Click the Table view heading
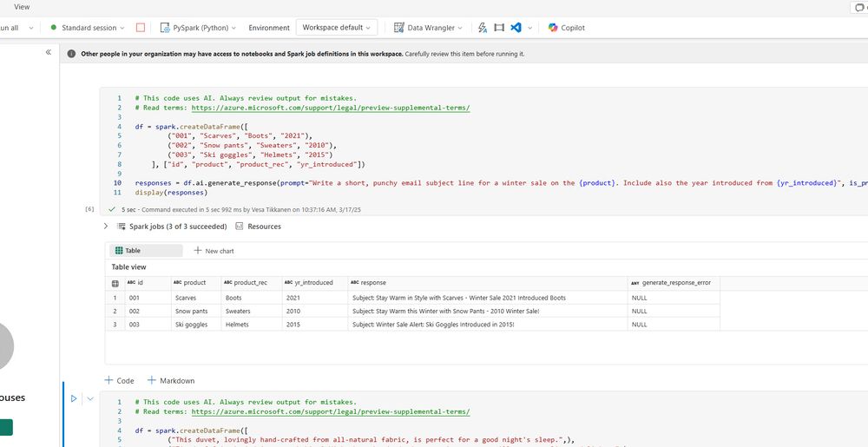This screenshot has height=447, width=868. [x=129, y=267]
